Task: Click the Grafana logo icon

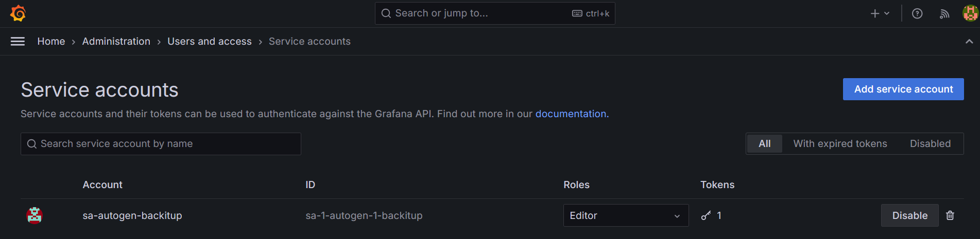Action: [18, 13]
